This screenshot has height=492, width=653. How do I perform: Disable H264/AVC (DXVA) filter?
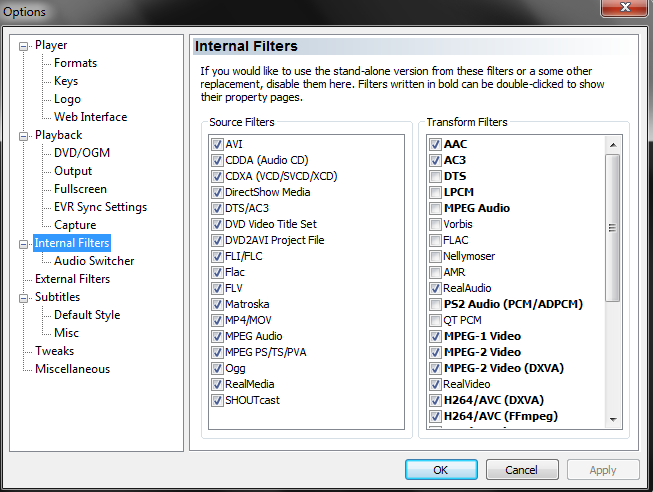(435, 400)
